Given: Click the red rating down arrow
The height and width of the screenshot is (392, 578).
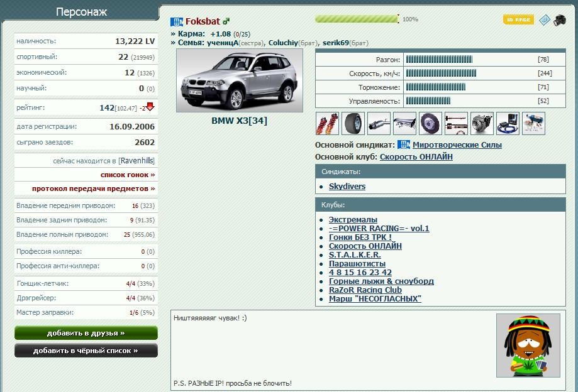Looking at the screenshot, I should pyautogui.click(x=150, y=107).
